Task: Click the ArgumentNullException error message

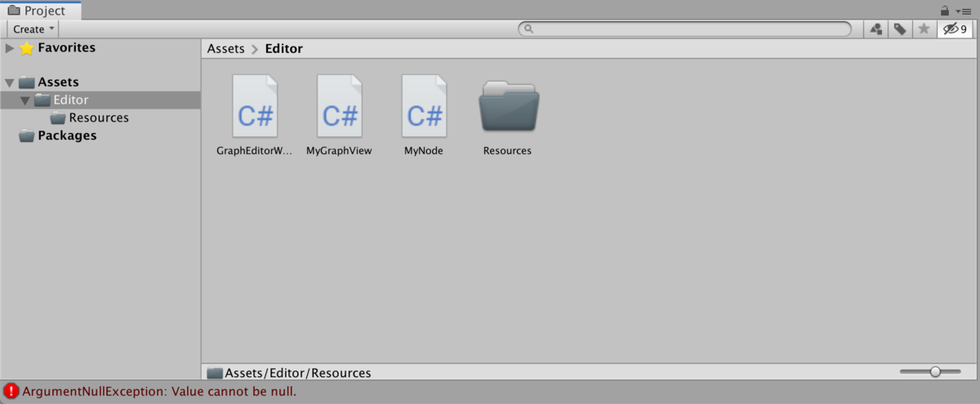Action: [x=159, y=392]
